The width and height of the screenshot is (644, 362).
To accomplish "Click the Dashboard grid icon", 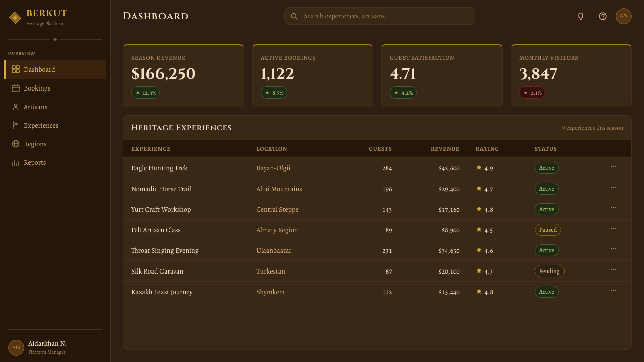I will tap(16, 69).
